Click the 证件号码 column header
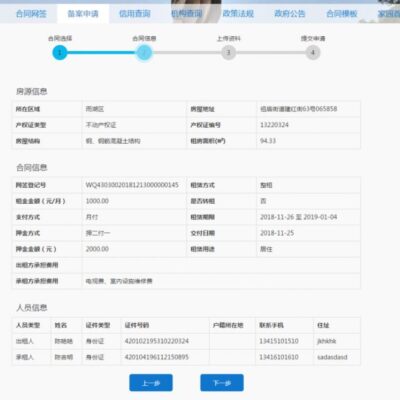Screen dimensions: 400x400 point(137,325)
